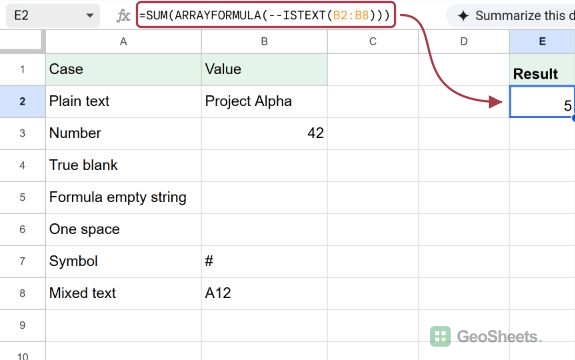The width and height of the screenshot is (575, 360).
Task: Select the cell 'One space'
Action: (x=124, y=229)
